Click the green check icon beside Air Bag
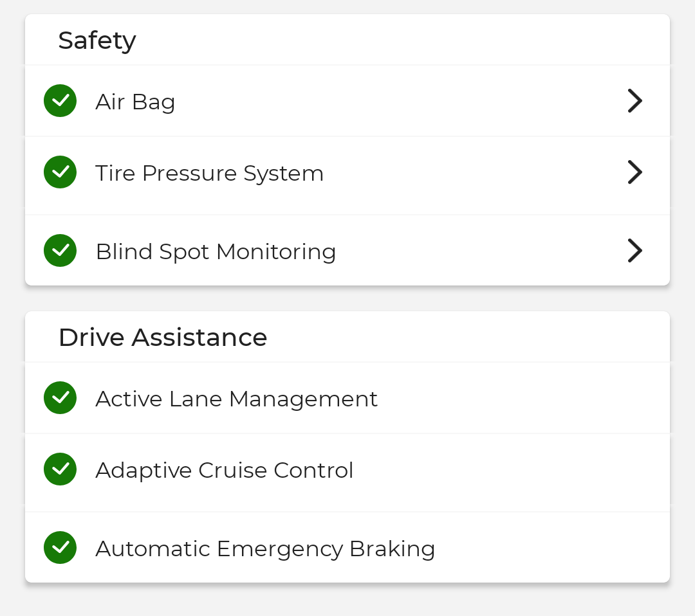 click(60, 101)
